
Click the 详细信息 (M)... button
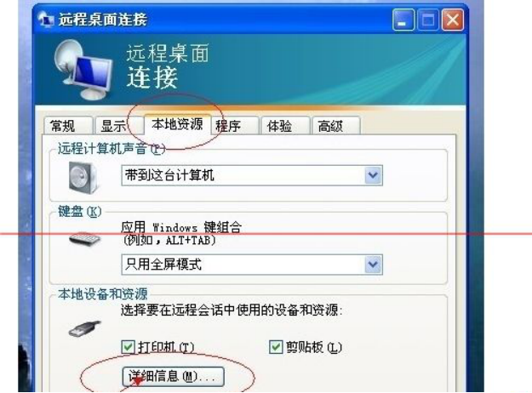tap(173, 376)
